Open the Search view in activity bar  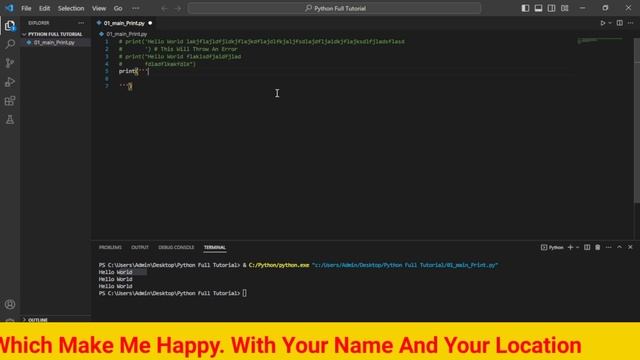(x=10, y=44)
